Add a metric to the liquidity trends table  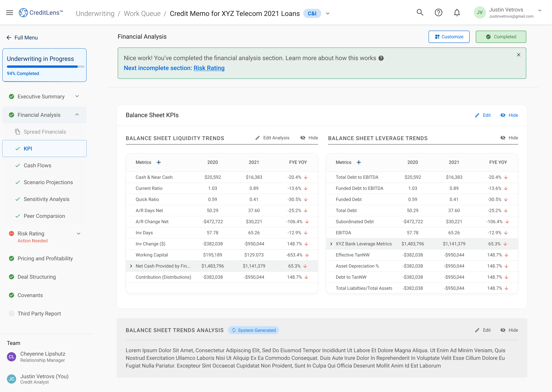[159, 163]
